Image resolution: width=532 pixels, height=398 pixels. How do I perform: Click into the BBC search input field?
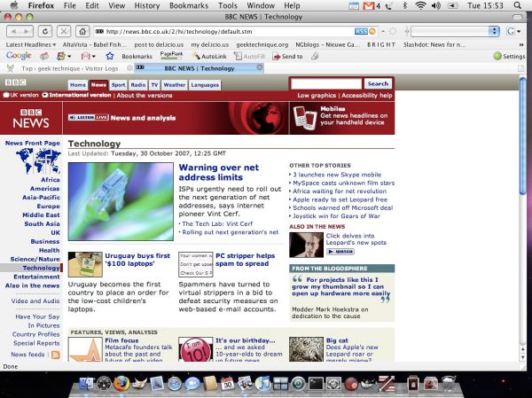click(326, 83)
